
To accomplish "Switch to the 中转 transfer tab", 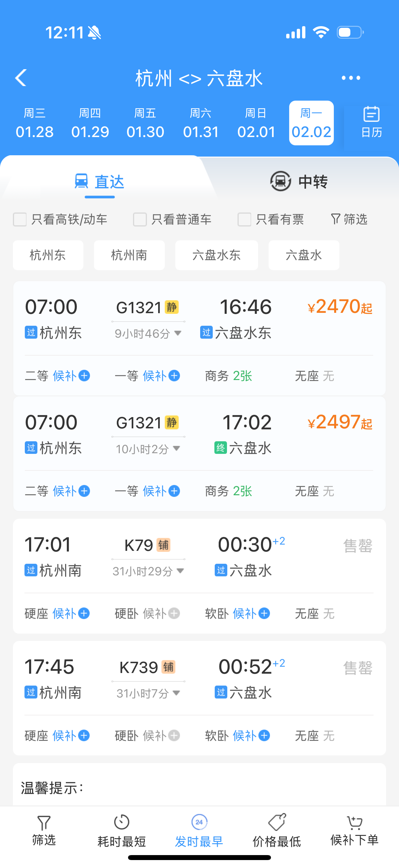I will 299,182.
